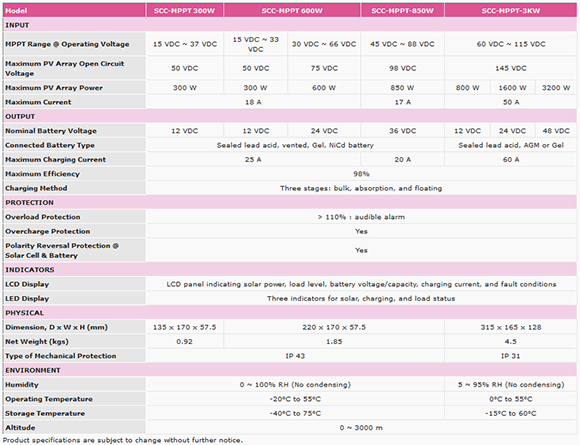Click the OUTPUT section row
Image resolution: width=580 pixels, height=445 pixels.
290,116
